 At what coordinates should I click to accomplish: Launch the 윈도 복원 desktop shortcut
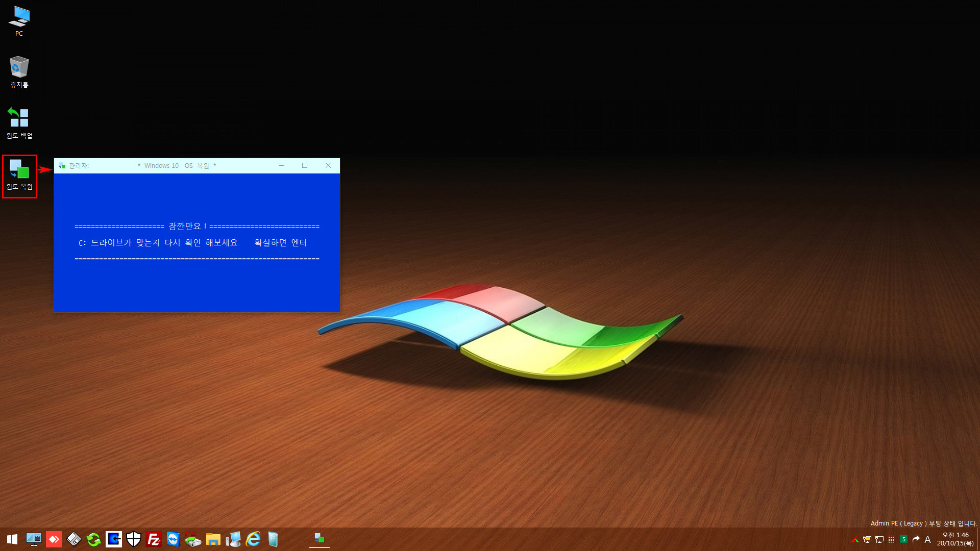point(19,174)
